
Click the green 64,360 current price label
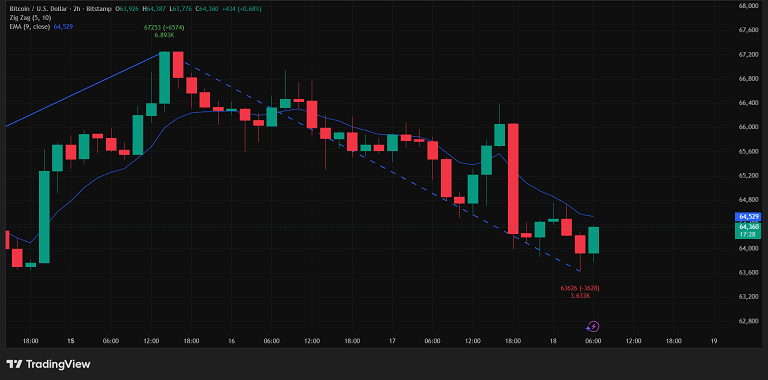pos(749,226)
